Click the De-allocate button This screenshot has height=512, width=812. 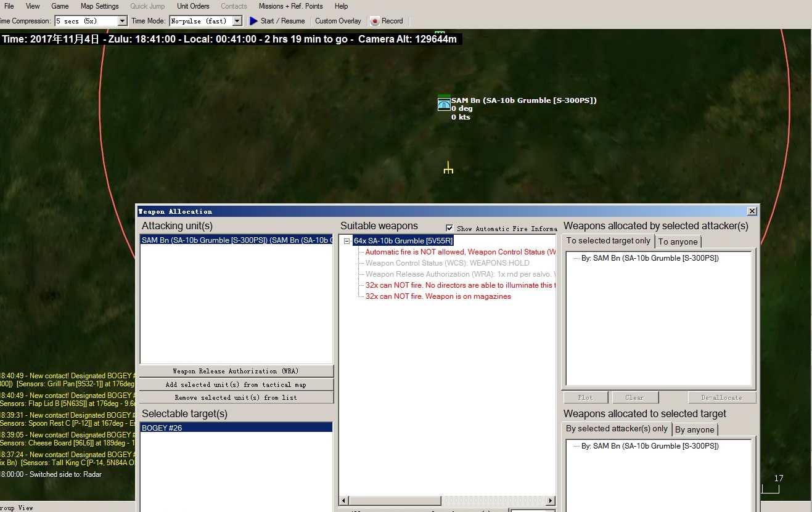coord(722,397)
